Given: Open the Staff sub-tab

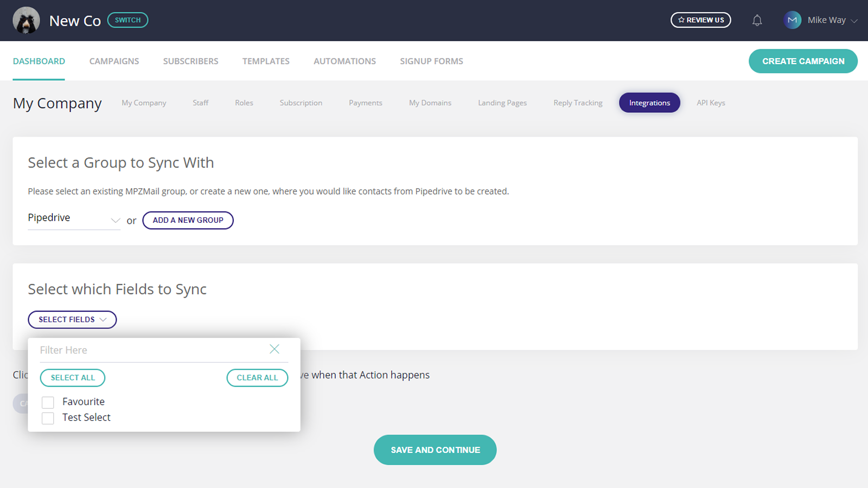Looking at the screenshot, I should pos(201,102).
